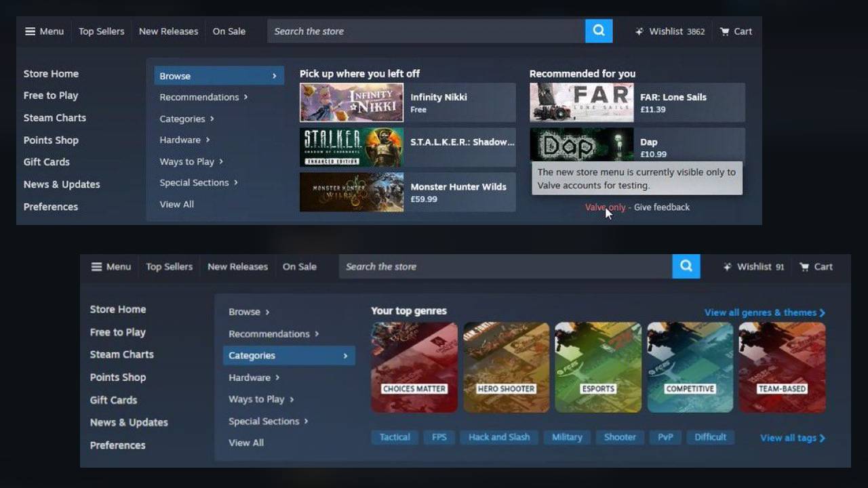
Task: Open the Hero Shooter genre card
Action: click(x=506, y=367)
